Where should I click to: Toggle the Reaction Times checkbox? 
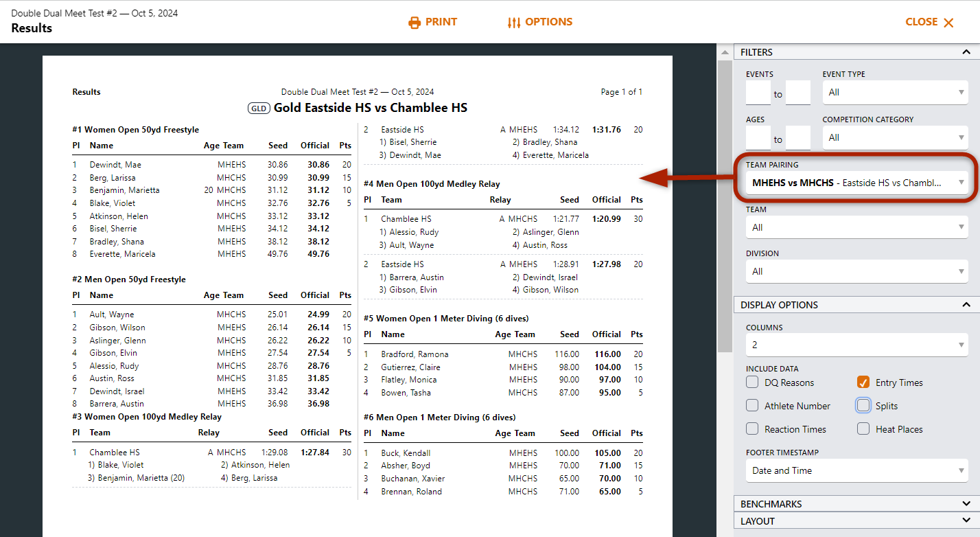point(752,429)
